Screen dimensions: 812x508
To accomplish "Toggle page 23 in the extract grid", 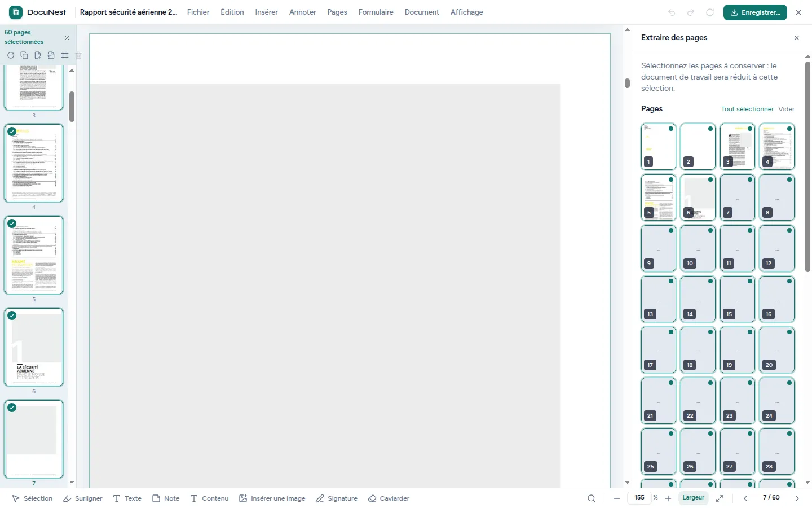I will click(738, 401).
